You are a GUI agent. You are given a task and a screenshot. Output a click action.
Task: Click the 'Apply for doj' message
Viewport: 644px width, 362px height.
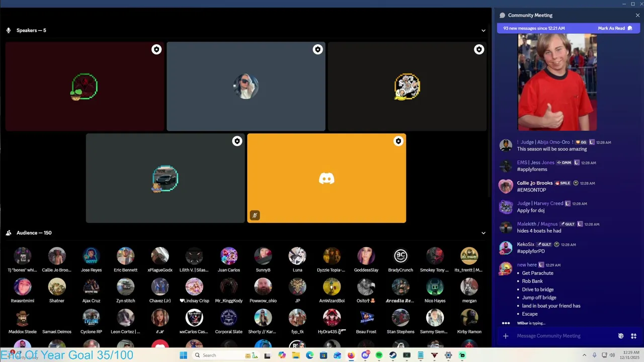(x=531, y=210)
